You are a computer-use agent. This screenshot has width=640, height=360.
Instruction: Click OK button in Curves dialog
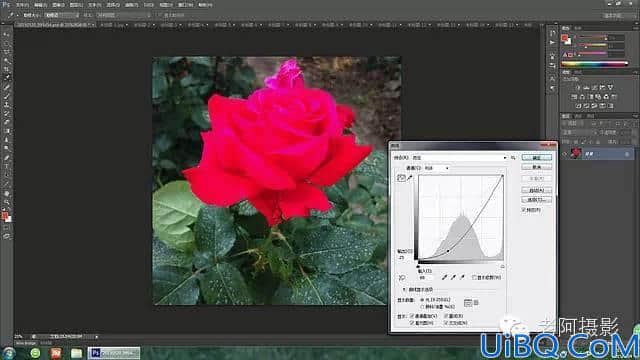537,158
